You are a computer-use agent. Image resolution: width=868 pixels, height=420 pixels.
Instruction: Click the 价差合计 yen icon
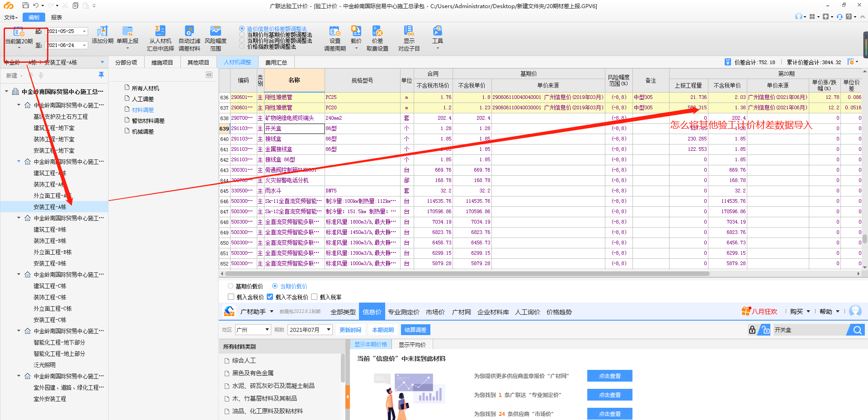[728, 62]
